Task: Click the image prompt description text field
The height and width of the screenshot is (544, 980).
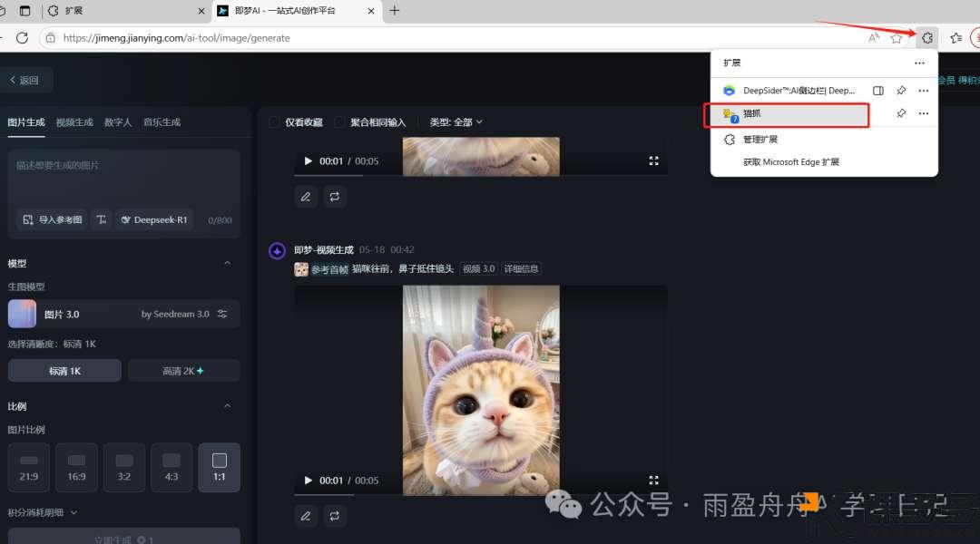Action: point(123,177)
